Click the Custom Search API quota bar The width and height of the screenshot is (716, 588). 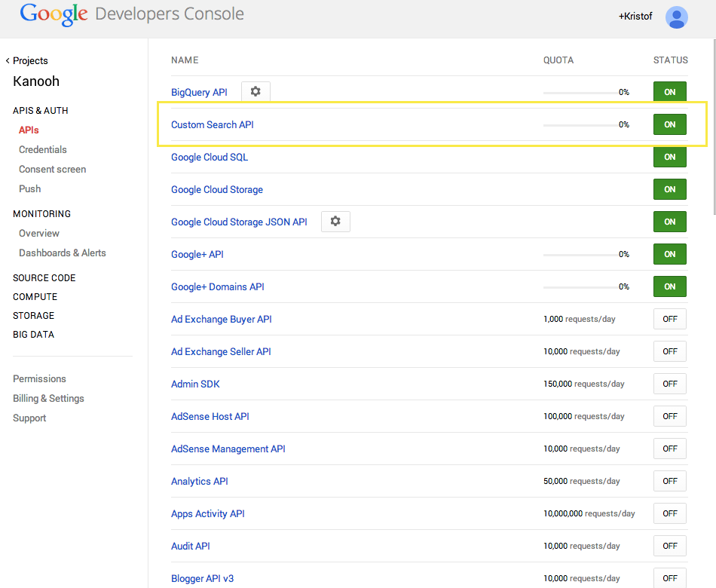coord(580,125)
